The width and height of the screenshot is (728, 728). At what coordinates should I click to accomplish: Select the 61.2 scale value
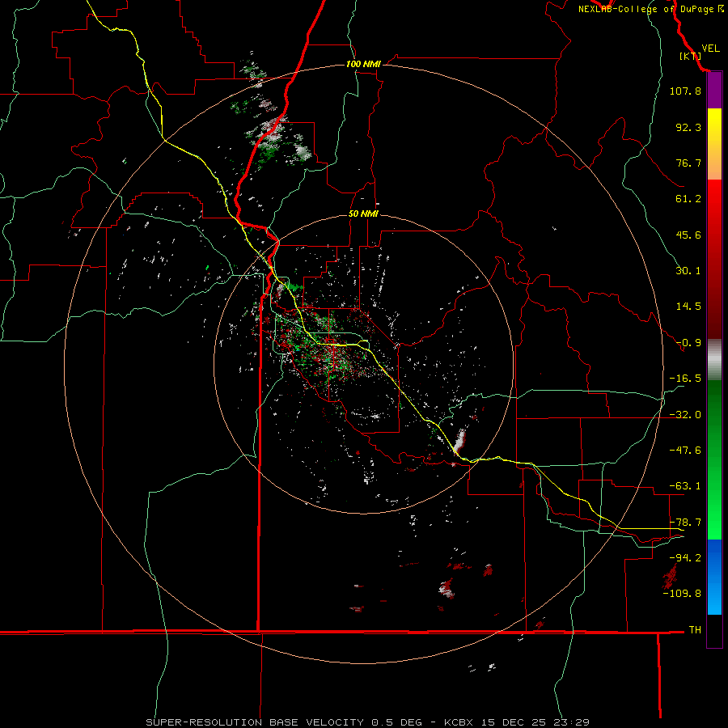[x=688, y=199]
